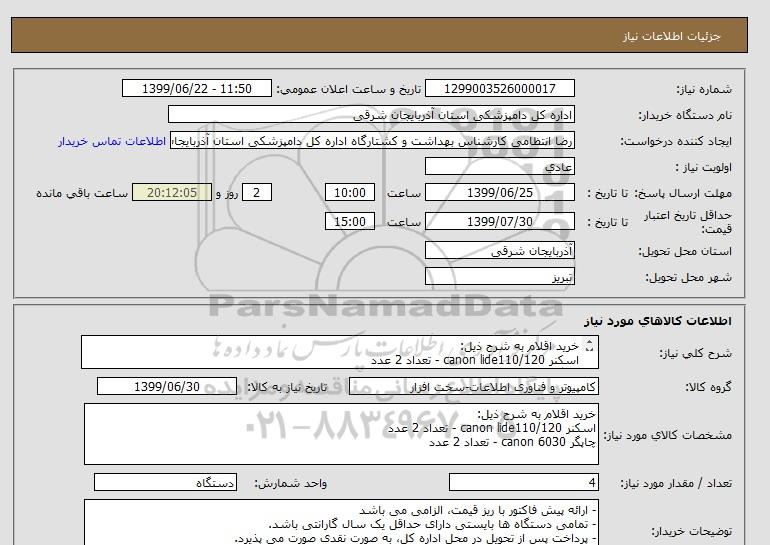Click the announcement date field 1399/06/22 - 11:50
This screenshot has height=545, width=770.
[x=196, y=88]
